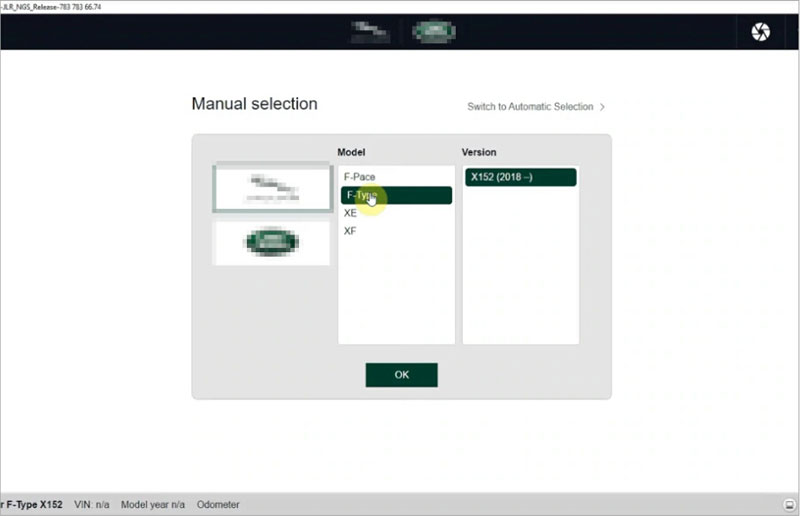Screen dimensions: 800x516
Task: Select the Jaguar brand thumbnail
Action: tap(272, 187)
